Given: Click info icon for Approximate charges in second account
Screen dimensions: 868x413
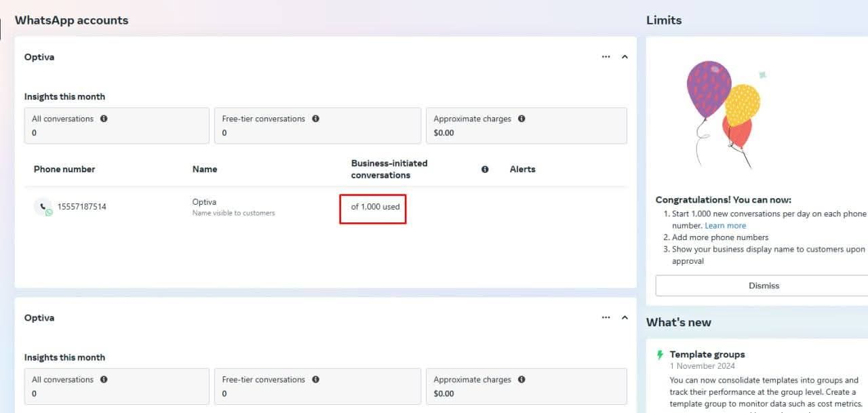Looking at the screenshot, I should point(521,380).
